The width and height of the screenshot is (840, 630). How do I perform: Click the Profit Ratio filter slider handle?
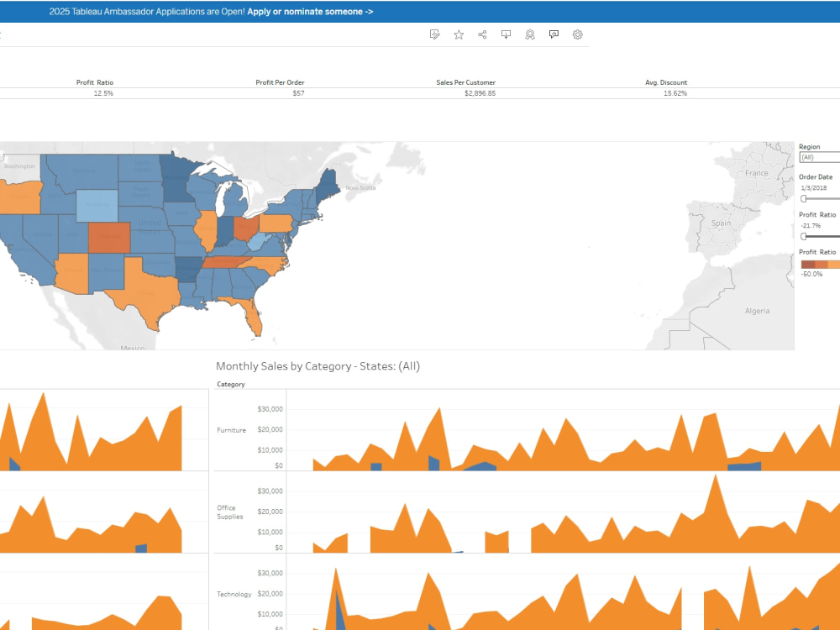pos(804,236)
